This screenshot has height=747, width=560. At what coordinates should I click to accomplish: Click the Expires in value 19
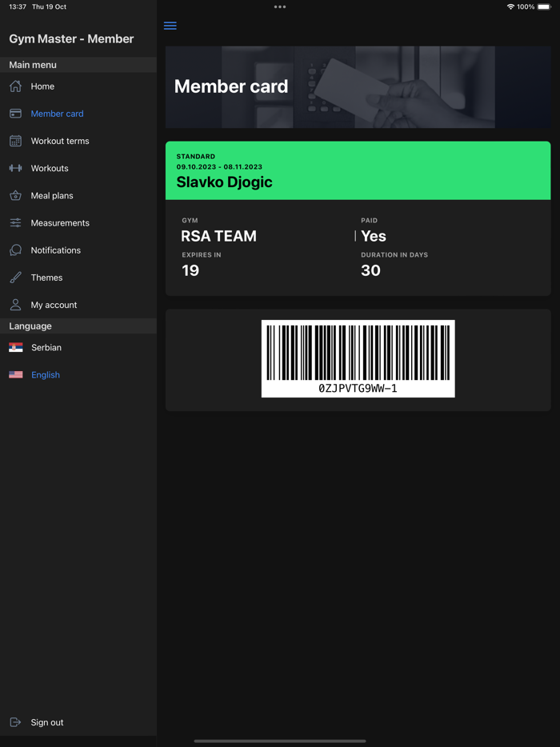(x=190, y=270)
